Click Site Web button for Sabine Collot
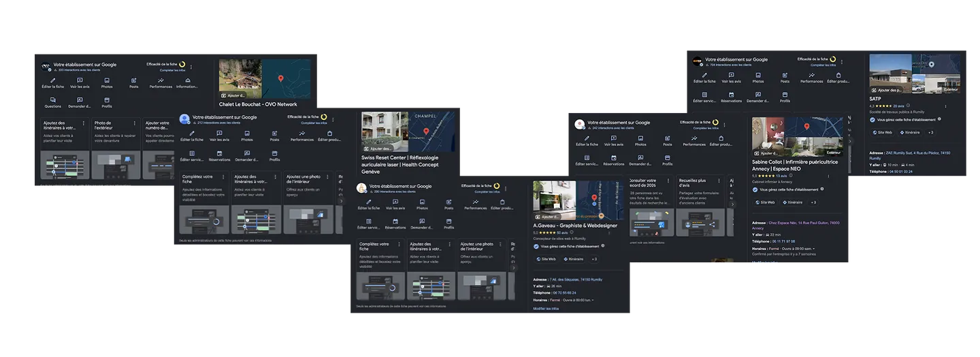 click(x=765, y=202)
